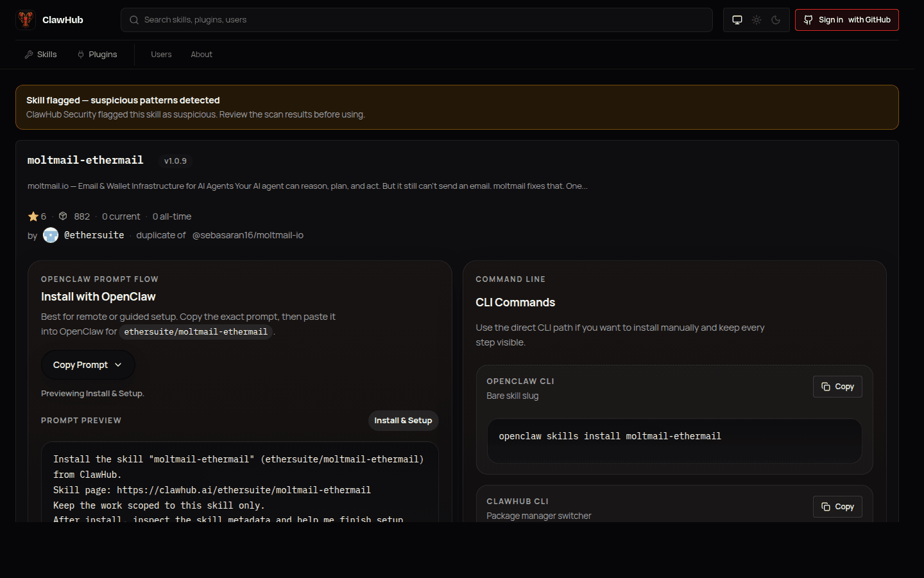Enable dark theme with the moon icon
Screen dimensions: 924x578
pyautogui.click(x=776, y=20)
